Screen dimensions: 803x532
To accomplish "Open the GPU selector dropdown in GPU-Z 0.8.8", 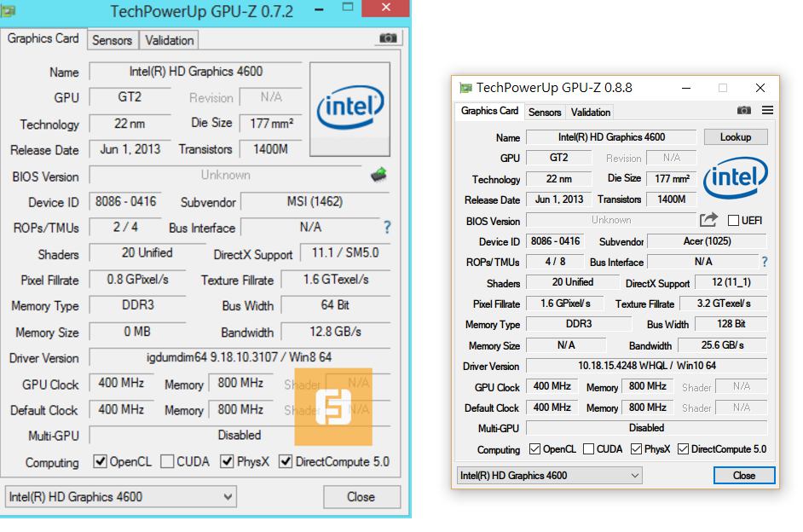I will pos(549,475).
